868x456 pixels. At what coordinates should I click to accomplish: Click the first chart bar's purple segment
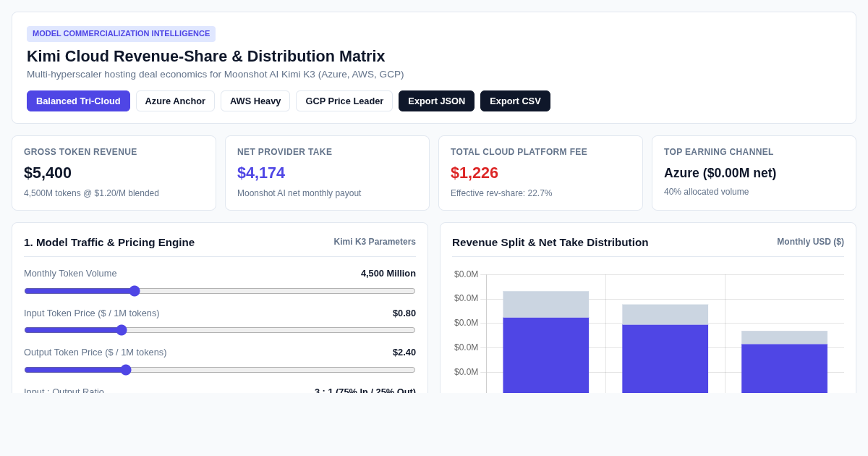(546, 355)
